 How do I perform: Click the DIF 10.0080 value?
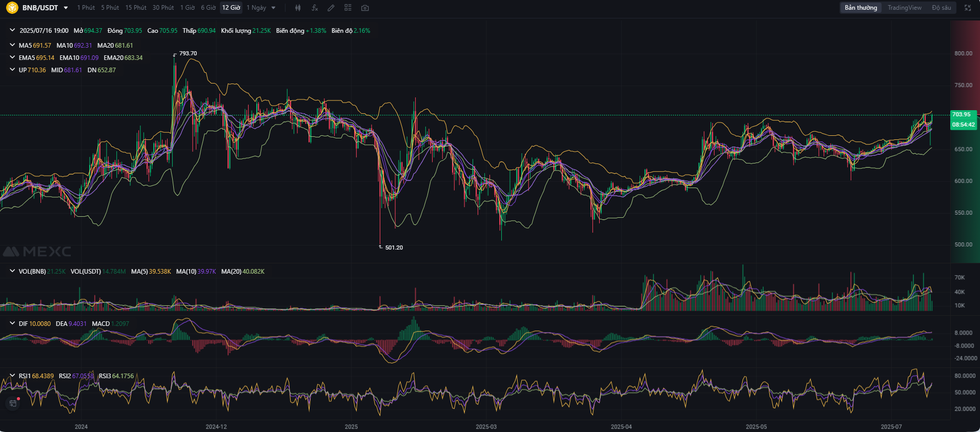tap(40, 323)
